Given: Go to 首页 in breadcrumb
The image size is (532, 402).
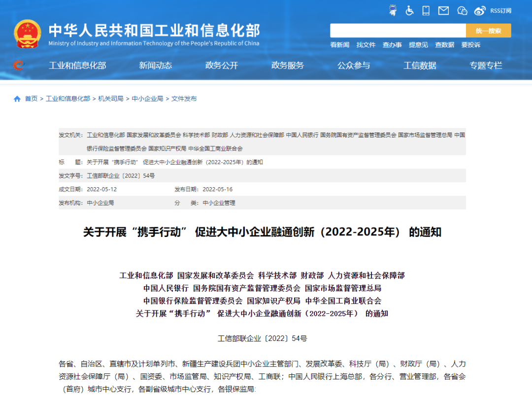Looking at the screenshot, I should coord(31,99).
